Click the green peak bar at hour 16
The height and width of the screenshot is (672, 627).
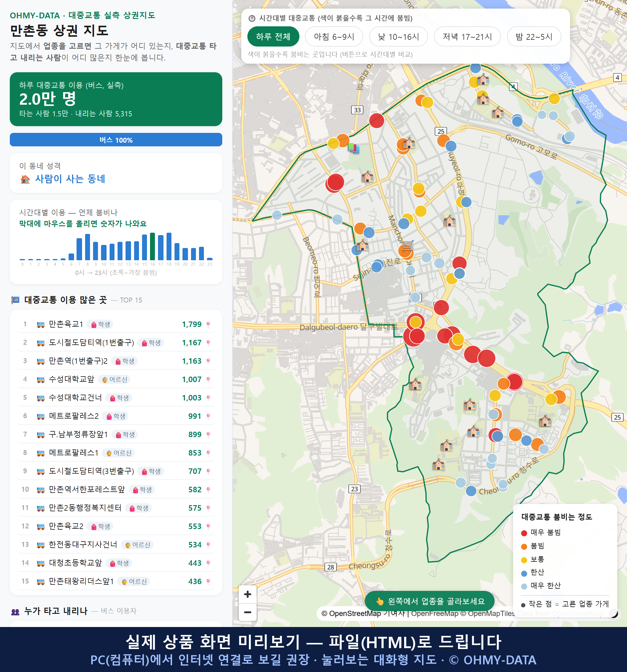(x=152, y=246)
